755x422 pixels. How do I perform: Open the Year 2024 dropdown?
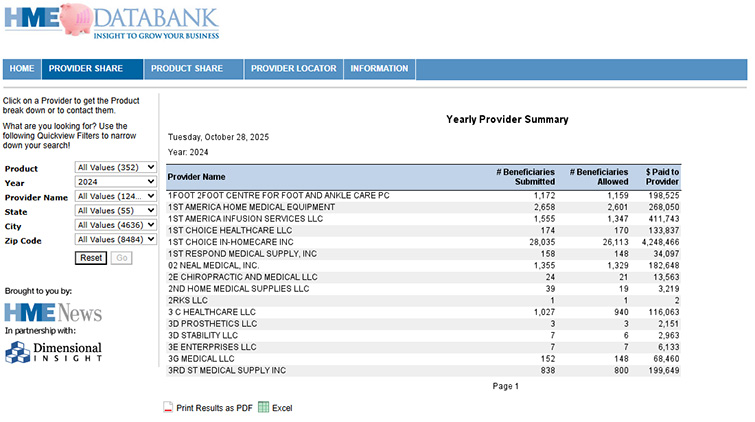pyautogui.click(x=116, y=182)
